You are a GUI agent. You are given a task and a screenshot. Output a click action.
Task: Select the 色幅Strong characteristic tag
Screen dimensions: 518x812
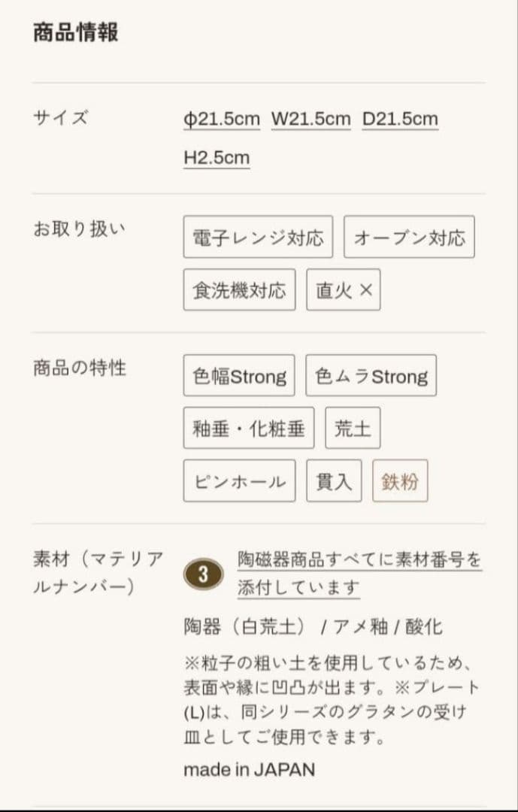click(x=239, y=376)
